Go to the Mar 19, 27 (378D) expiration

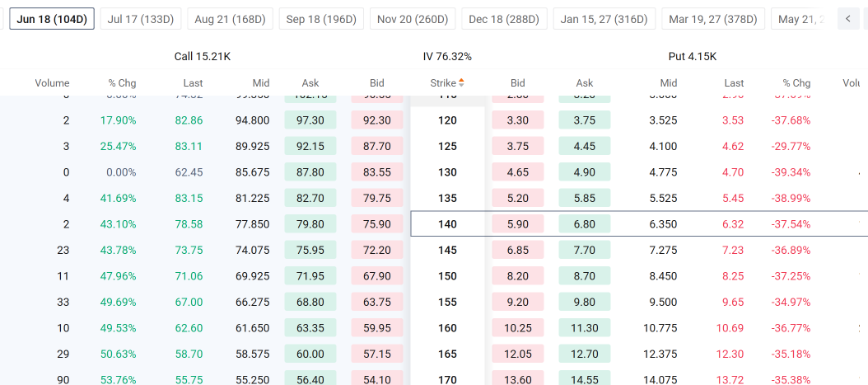[x=713, y=19]
